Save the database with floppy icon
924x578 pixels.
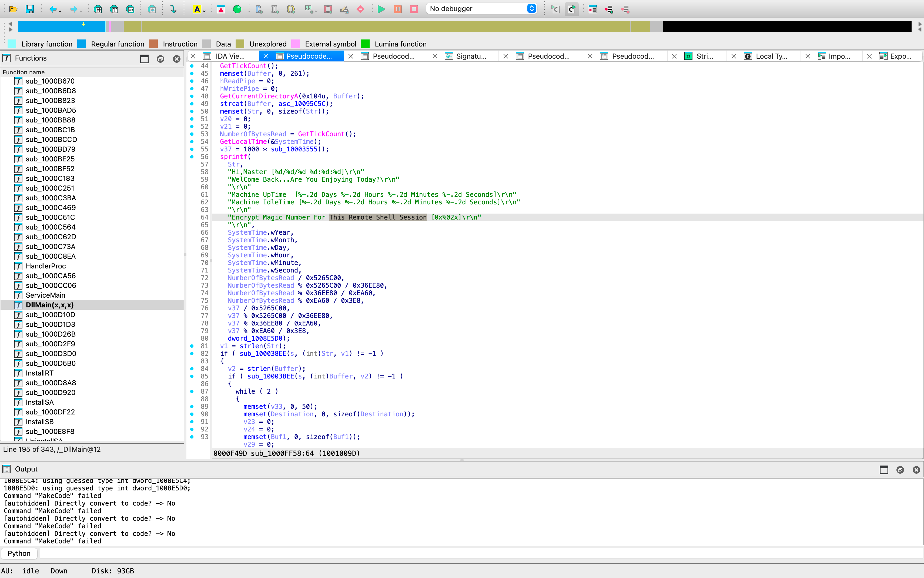[29, 9]
